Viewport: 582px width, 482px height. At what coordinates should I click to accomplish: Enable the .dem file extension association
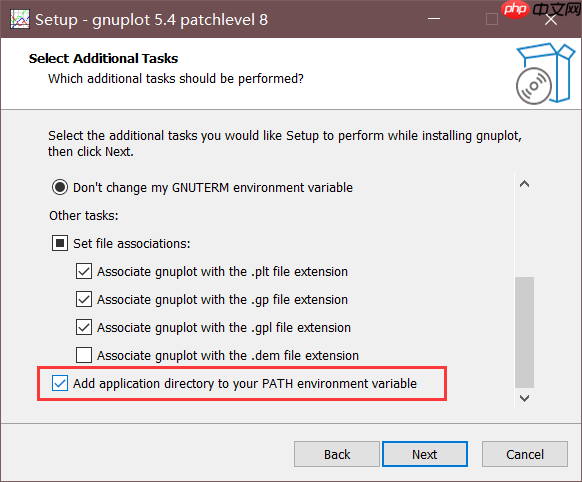point(84,355)
